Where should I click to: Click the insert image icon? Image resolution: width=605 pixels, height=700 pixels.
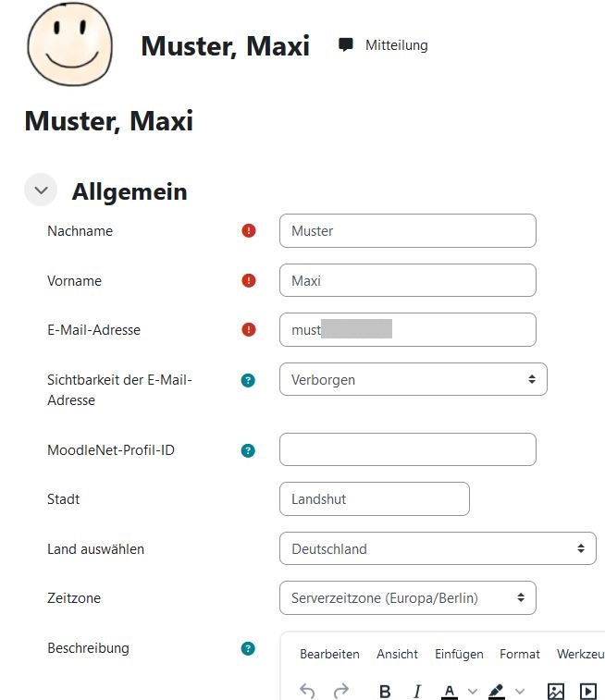(555, 691)
